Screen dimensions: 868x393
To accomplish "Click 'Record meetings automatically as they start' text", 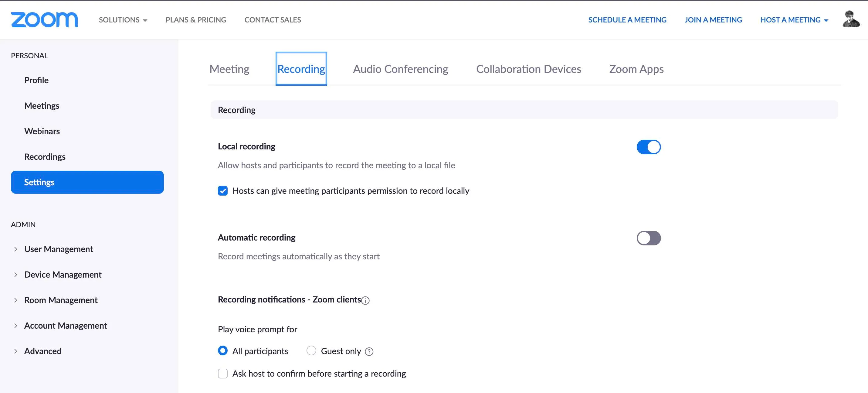I will click(299, 257).
